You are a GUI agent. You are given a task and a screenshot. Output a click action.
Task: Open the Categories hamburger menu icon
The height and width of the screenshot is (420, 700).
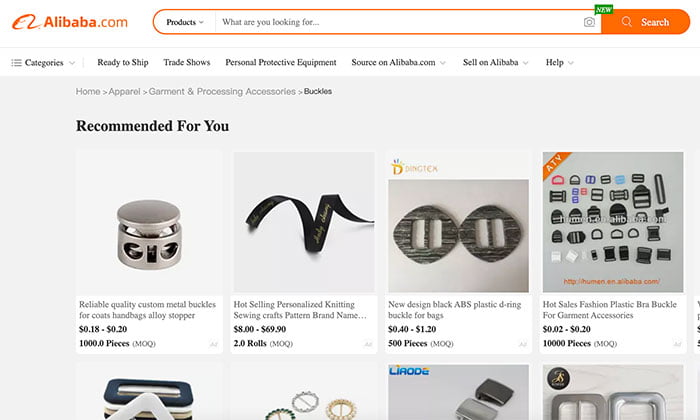(x=17, y=62)
